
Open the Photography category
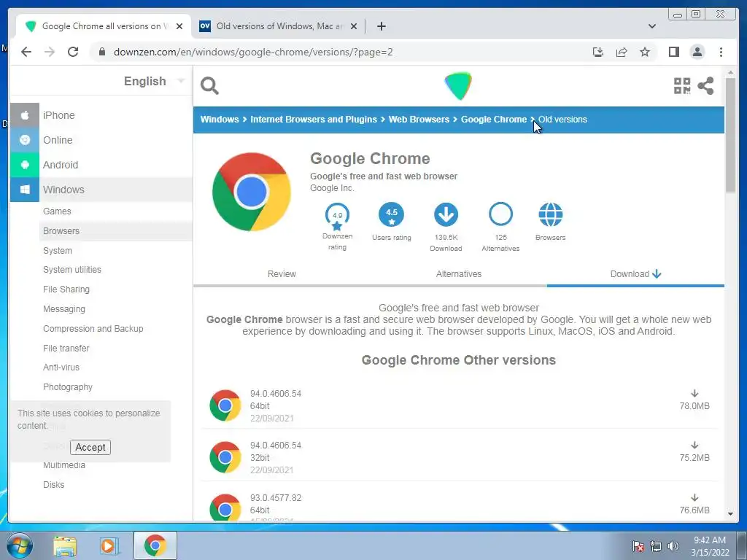point(68,387)
